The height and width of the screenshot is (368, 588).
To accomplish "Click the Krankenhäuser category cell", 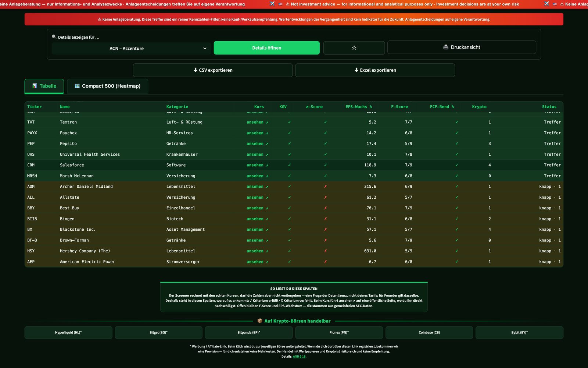I will tap(182, 155).
